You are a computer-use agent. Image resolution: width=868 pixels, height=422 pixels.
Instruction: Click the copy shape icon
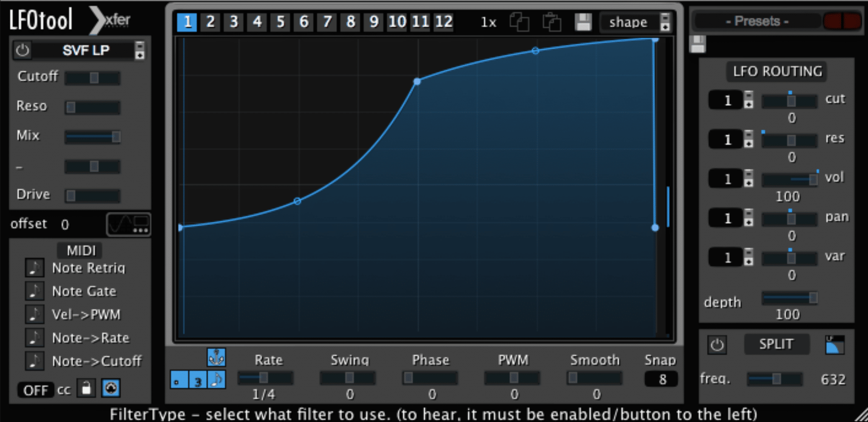tap(519, 22)
